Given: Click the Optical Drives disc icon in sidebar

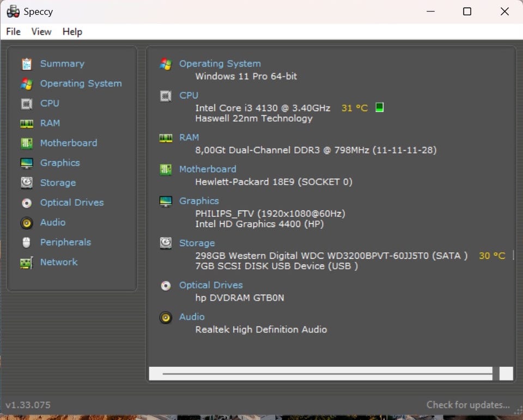Looking at the screenshot, I should [x=27, y=203].
